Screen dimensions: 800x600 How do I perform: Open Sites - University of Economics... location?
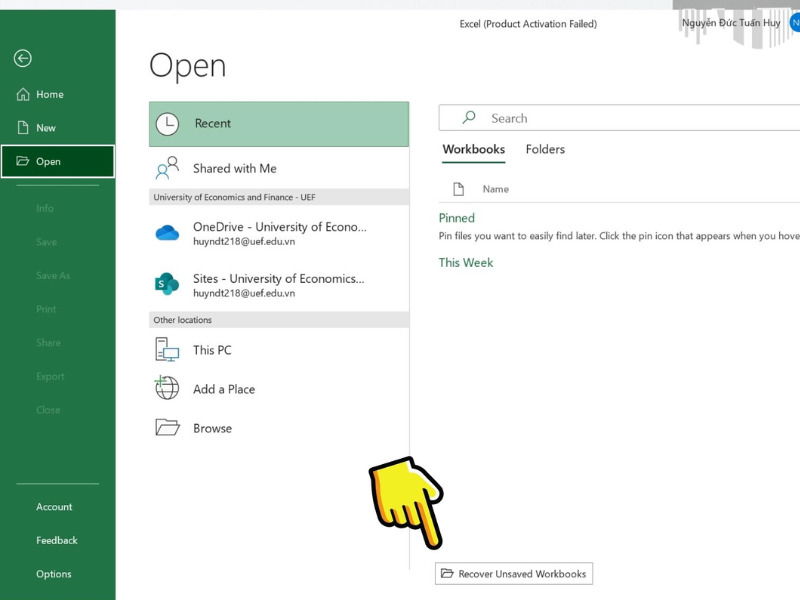click(279, 285)
